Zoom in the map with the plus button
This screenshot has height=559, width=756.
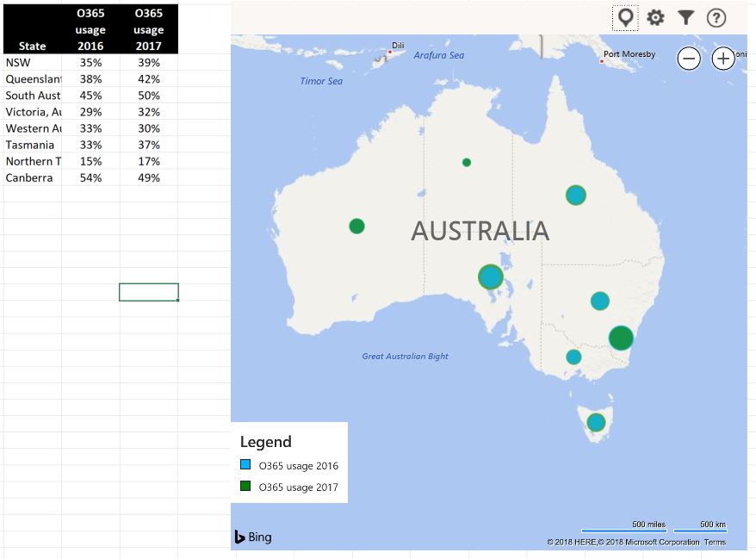click(x=722, y=59)
